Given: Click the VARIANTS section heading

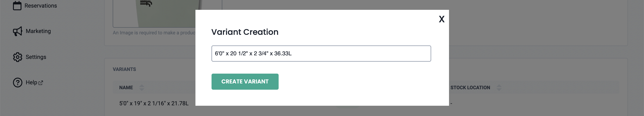Looking at the screenshot, I should click(124, 69).
